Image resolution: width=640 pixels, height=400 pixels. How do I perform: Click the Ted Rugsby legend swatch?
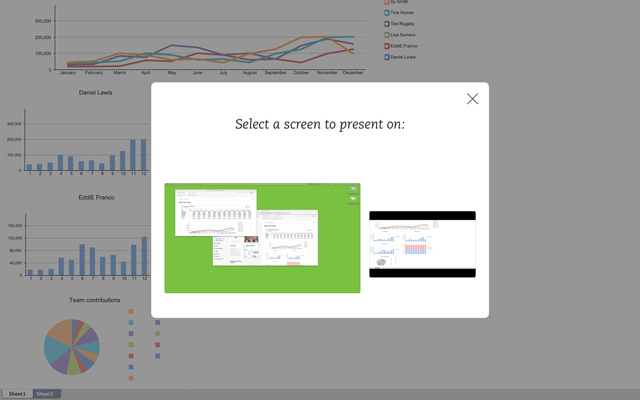(387, 23)
